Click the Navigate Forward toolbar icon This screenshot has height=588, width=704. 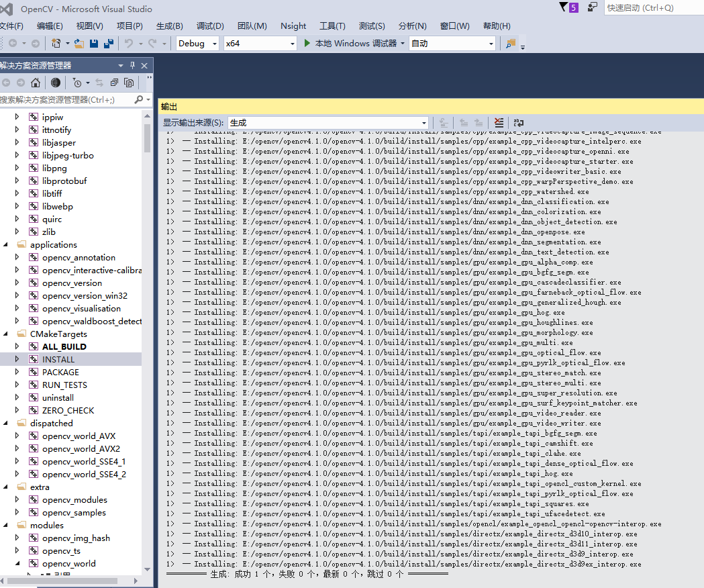pos(36,43)
